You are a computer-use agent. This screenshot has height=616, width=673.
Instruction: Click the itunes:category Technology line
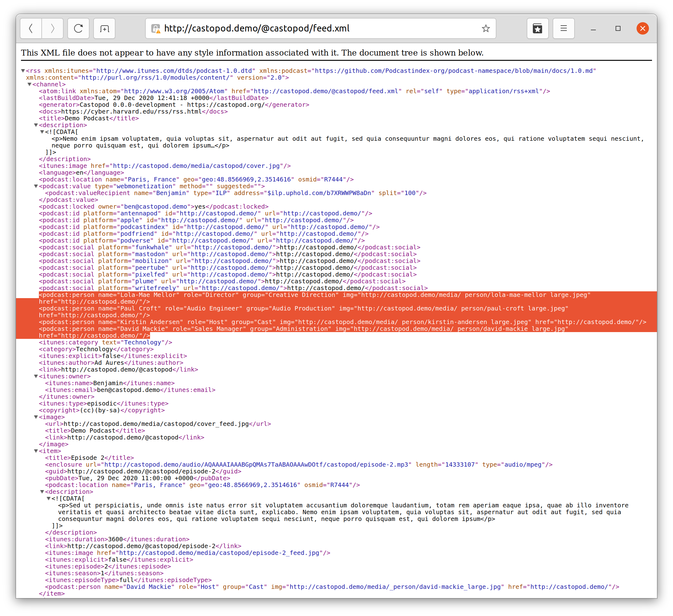106,342
